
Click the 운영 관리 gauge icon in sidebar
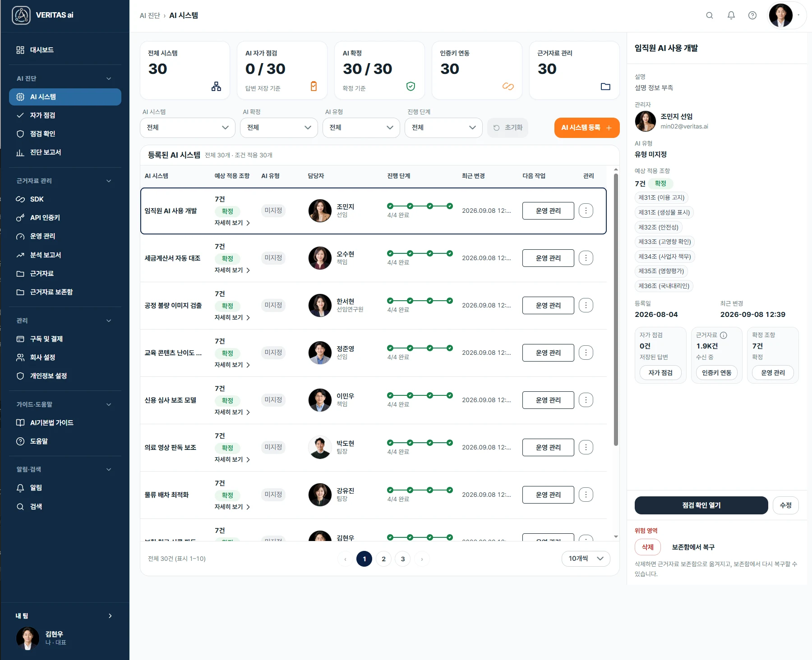[x=20, y=236]
